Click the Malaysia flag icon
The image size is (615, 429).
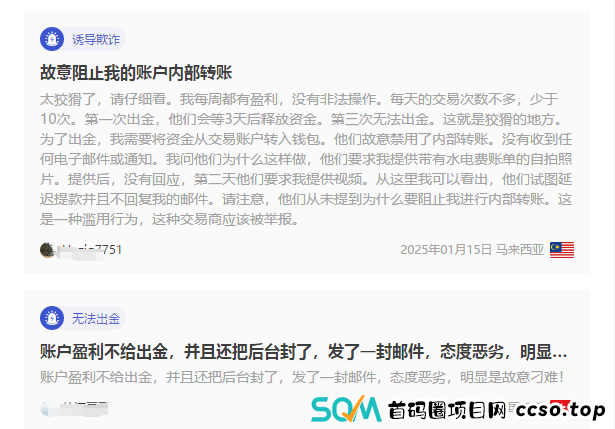pos(562,250)
